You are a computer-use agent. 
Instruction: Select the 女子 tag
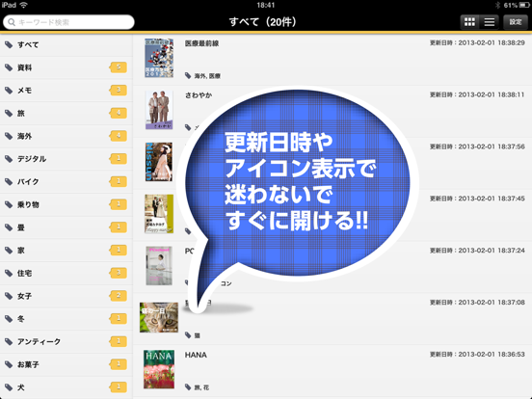[66, 296]
